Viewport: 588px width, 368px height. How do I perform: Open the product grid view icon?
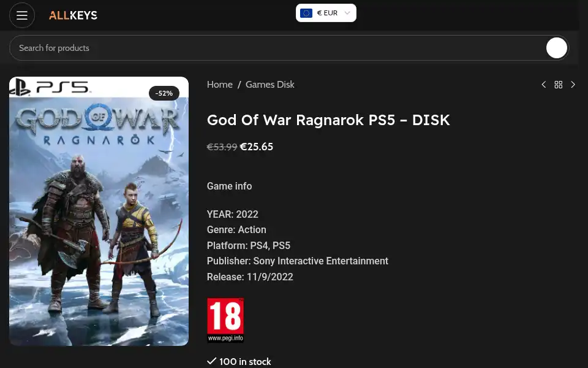coord(559,85)
